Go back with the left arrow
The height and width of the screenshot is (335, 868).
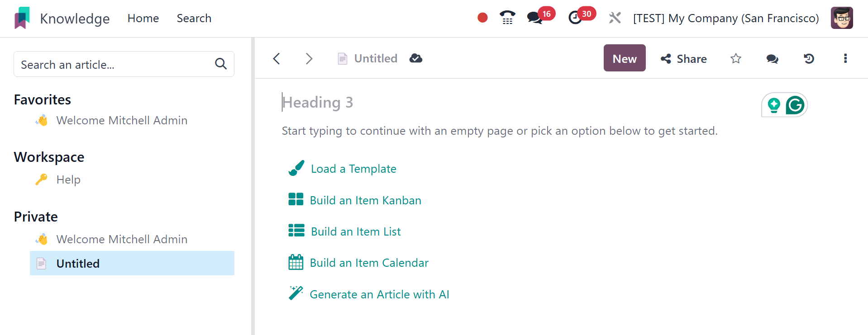click(x=277, y=58)
